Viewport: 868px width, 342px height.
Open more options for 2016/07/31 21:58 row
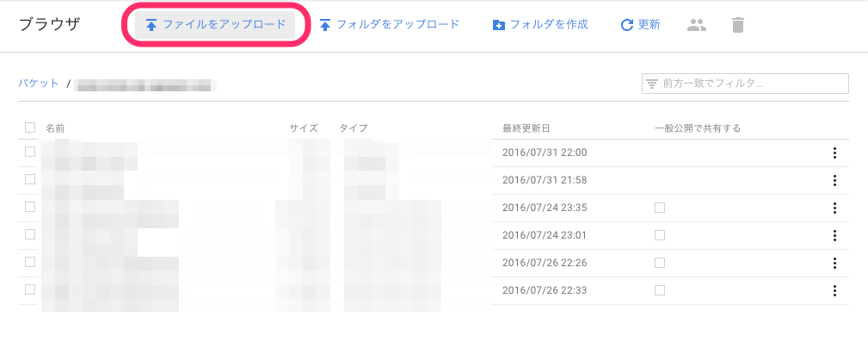click(834, 180)
